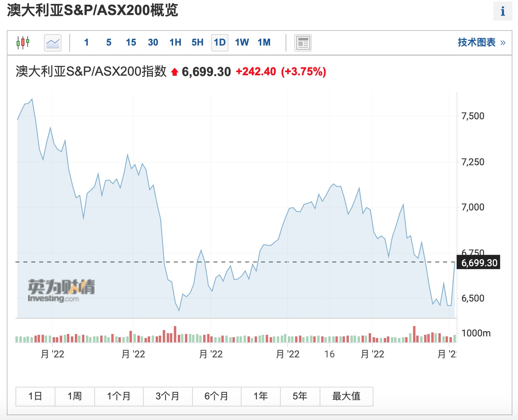
Task: Switch to the 1W interval
Action: (x=242, y=42)
